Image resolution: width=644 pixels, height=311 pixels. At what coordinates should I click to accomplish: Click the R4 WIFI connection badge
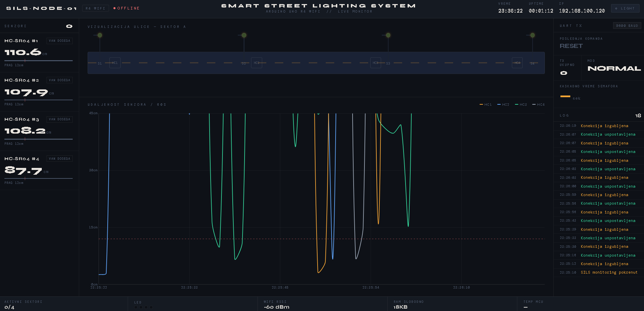click(x=95, y=8)
